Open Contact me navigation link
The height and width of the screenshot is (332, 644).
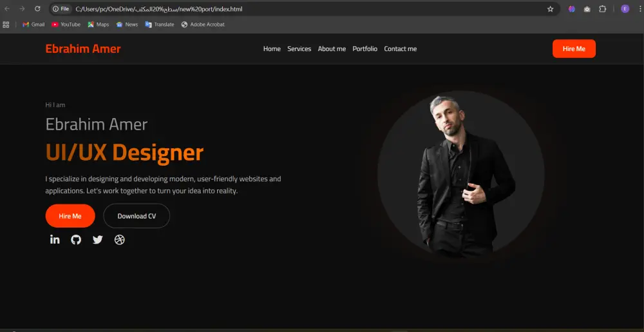tap(401, 49)
